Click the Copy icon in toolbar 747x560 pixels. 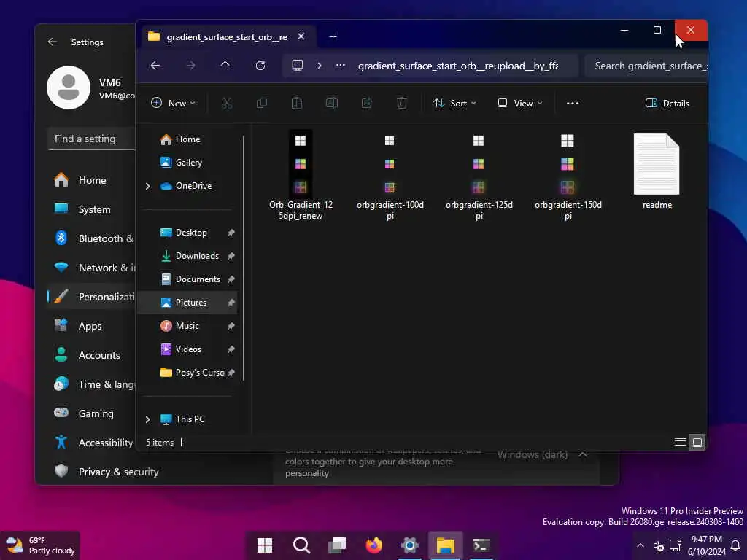click(x=262, y=103)
